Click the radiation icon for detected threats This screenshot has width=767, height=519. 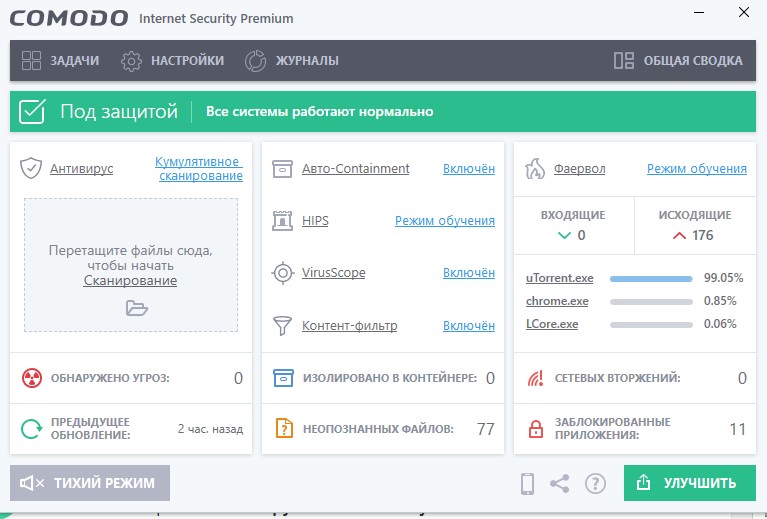click(x=32, y=378)
